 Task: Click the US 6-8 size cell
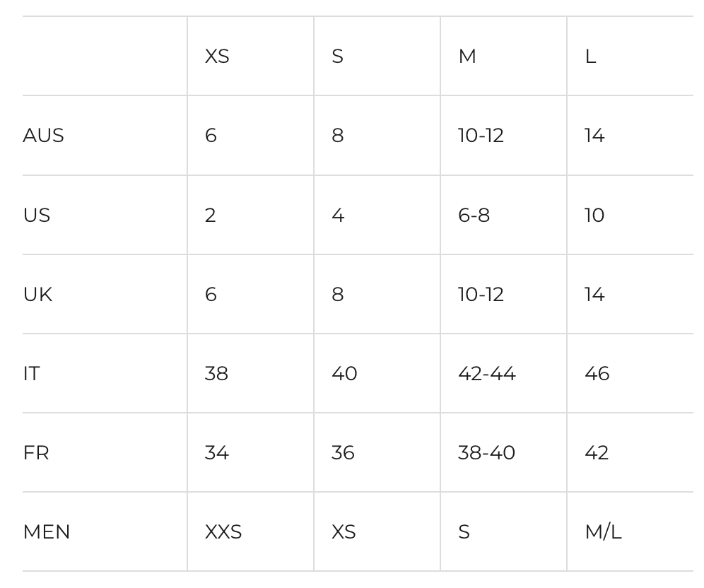(474, 215)
